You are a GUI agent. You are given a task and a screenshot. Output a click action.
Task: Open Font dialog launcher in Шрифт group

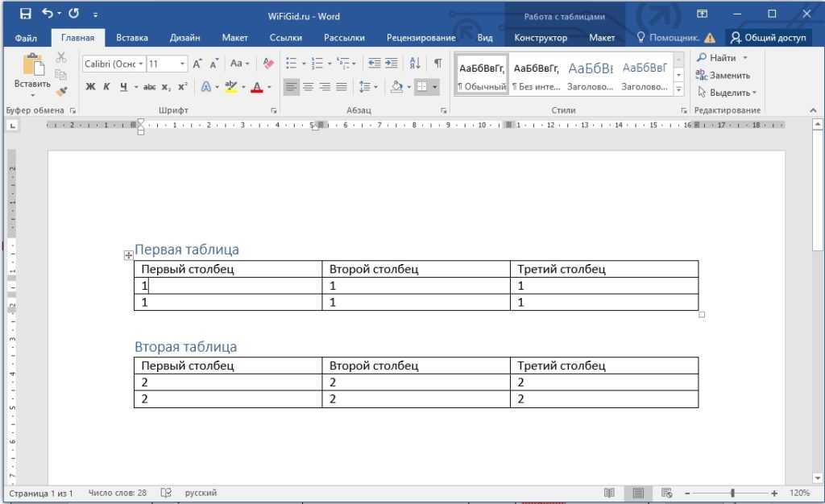click(274, 110)
